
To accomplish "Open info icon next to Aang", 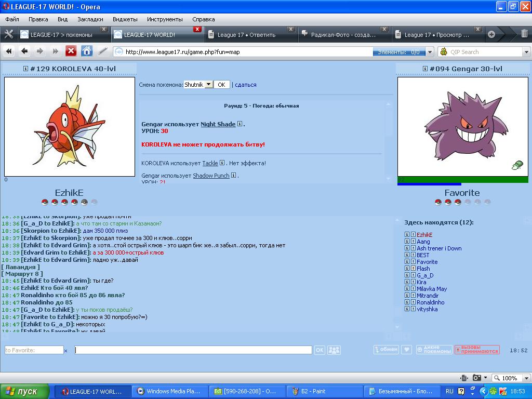I will click(x=407, y=241).
